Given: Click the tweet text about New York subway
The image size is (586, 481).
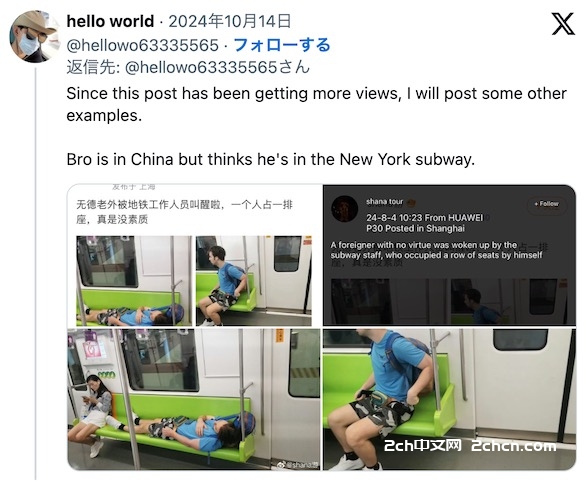Looking at the screenshot, I should point(271,160).
